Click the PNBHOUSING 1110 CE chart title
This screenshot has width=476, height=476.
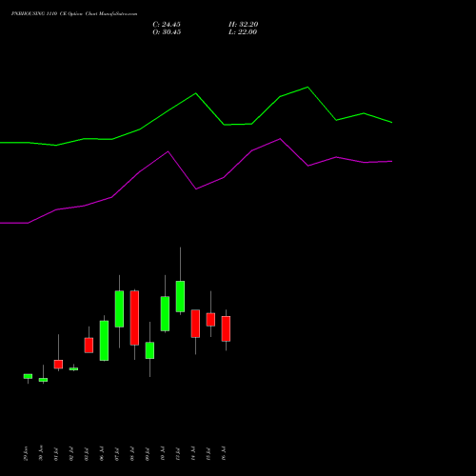(74, 14)
